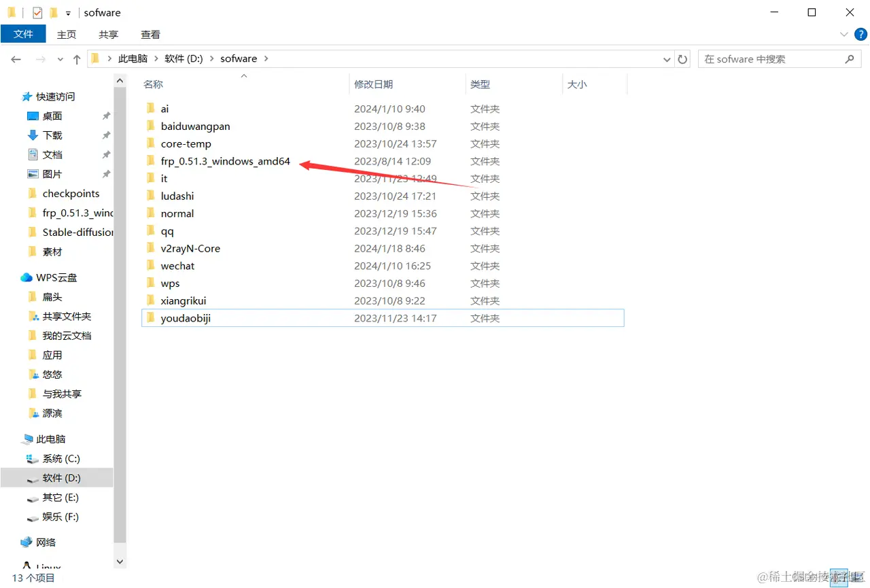Viewport: 870px width, 588px height.
Task: Switch to the 共享 ribbon tab
Action: [x=108, y=34]
